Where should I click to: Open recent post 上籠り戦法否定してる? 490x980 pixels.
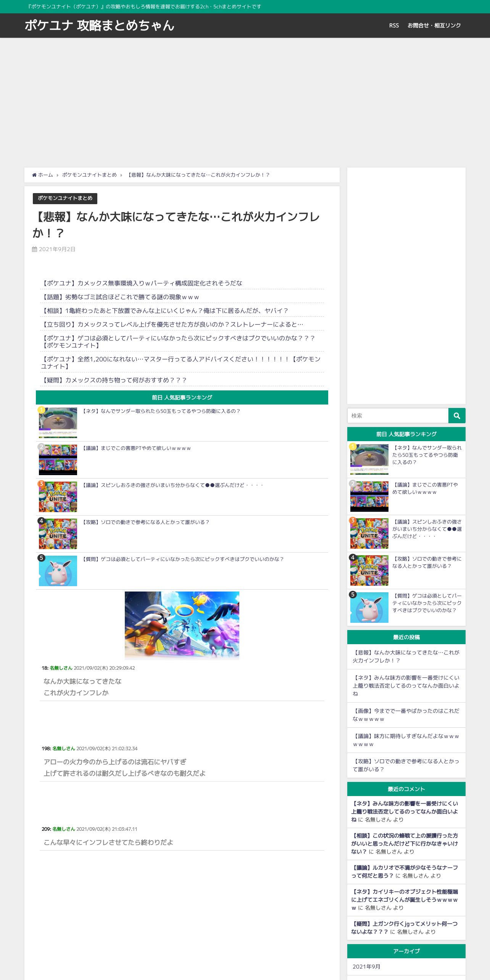tap(406, 686)
